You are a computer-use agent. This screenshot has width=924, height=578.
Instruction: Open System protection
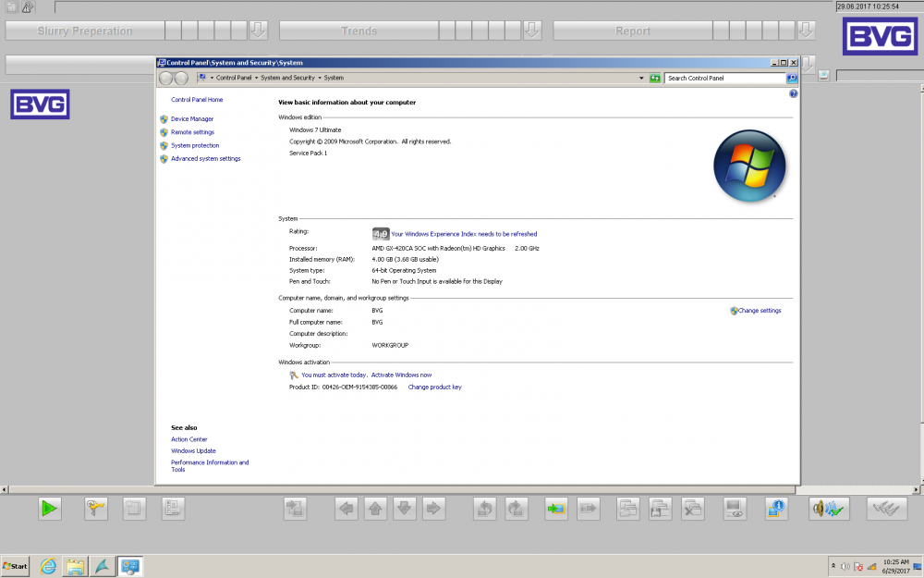pos(195,145)
